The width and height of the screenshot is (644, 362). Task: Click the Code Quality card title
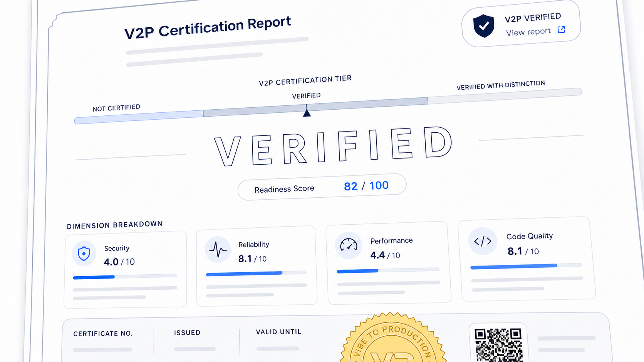[530, 236]
